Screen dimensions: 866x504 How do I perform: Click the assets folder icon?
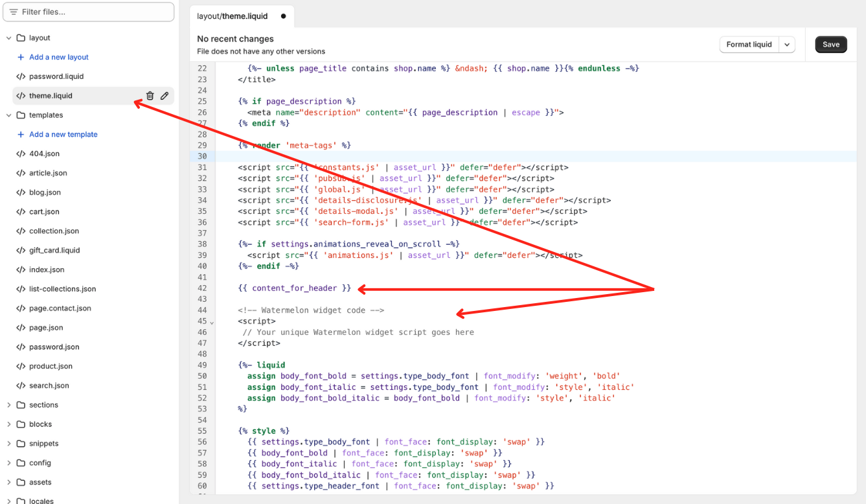(x=21, y=483)
